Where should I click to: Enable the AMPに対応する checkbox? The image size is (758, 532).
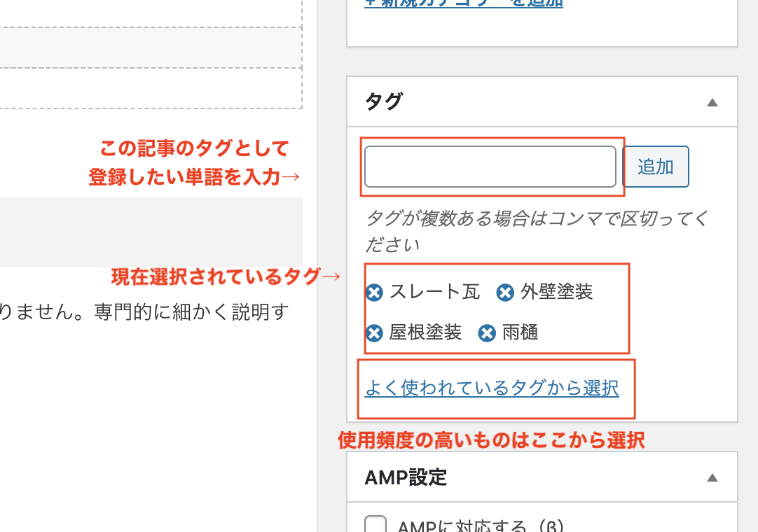[x=376, y=525]
